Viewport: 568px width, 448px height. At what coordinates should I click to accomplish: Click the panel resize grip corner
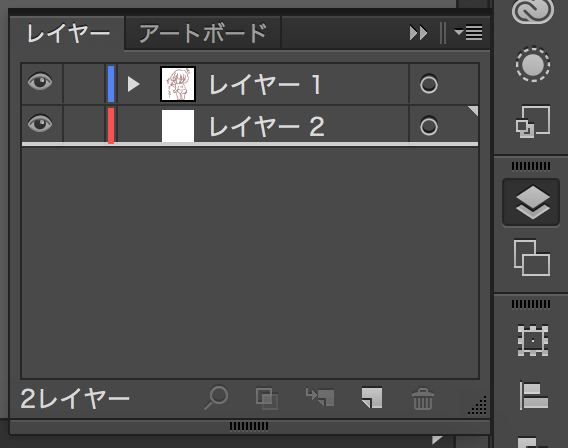(x=477, y=405)
